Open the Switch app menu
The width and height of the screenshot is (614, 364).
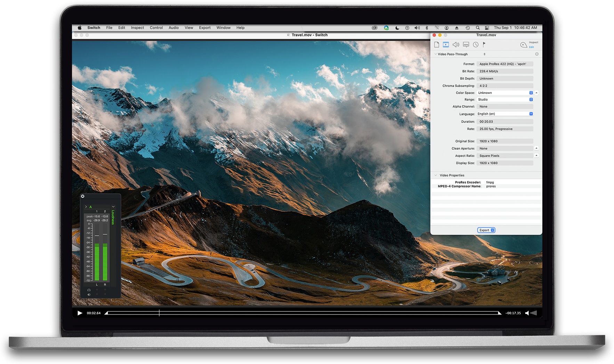tap(94, 28)
